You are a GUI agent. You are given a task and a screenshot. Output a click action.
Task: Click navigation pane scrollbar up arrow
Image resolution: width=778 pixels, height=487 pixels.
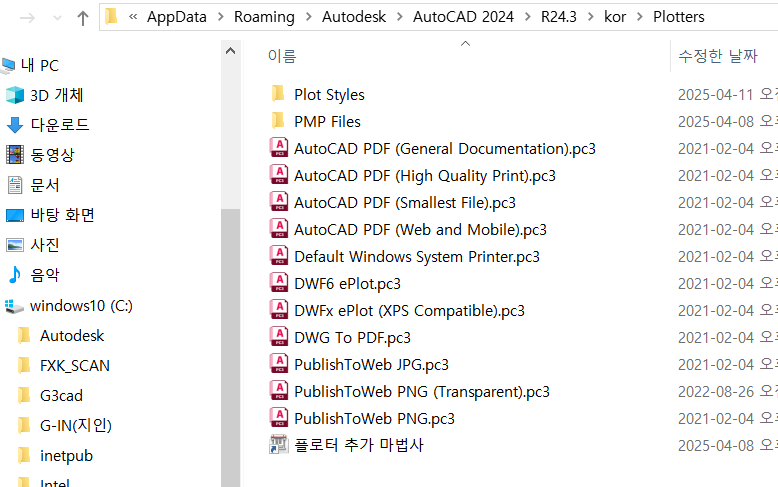[x=230, y=51]
